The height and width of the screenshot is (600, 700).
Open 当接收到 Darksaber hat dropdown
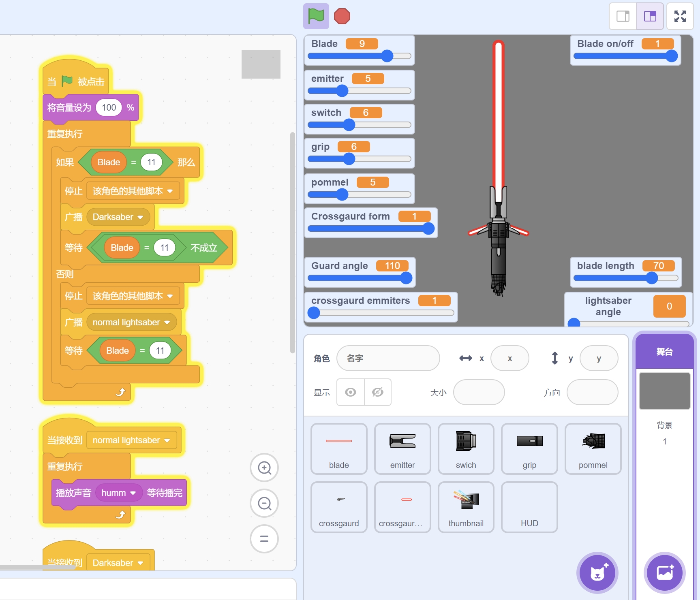tap(118, 563)
